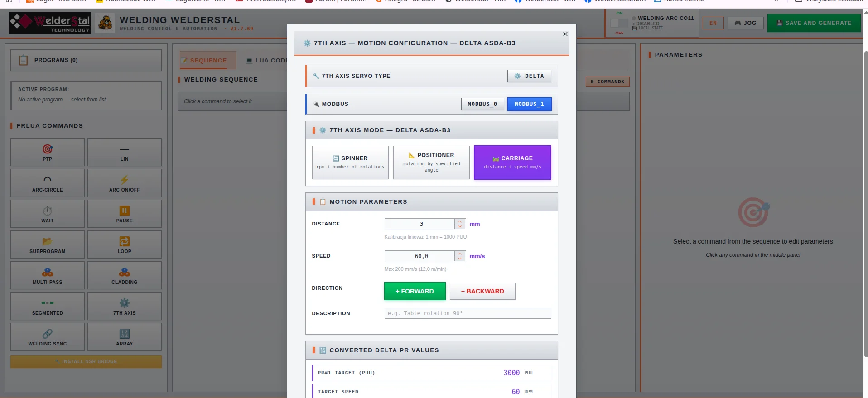Select MODBUS_0 port
Viewport: 868px width, 398px height.
(482, 104)
